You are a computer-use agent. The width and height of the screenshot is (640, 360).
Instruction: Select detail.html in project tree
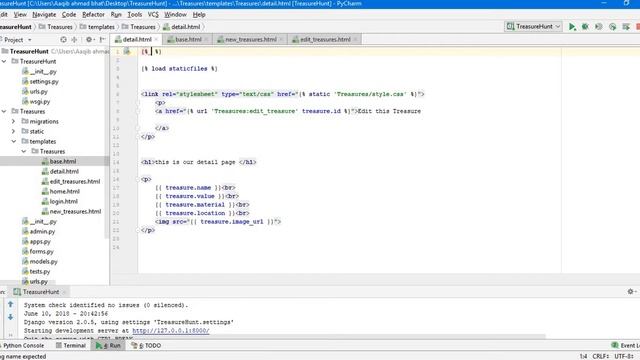click(x=60, y=171)
